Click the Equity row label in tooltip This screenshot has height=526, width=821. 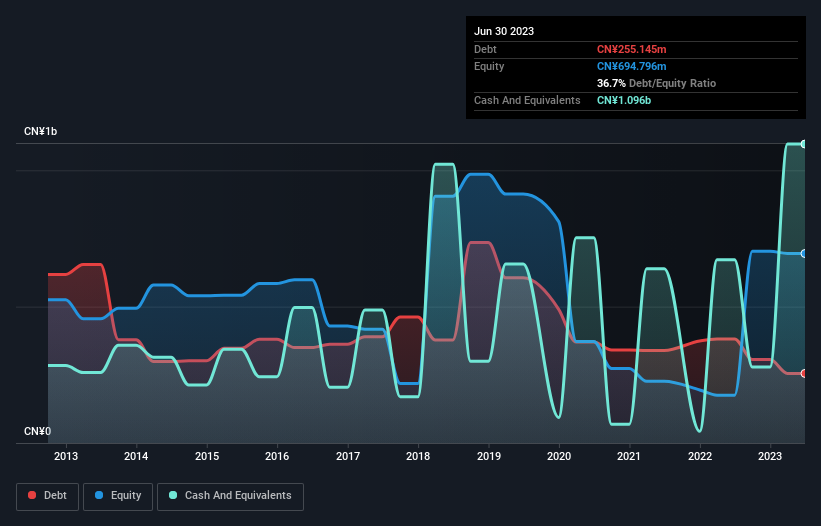pyautogui.click(x=489, y=66)
